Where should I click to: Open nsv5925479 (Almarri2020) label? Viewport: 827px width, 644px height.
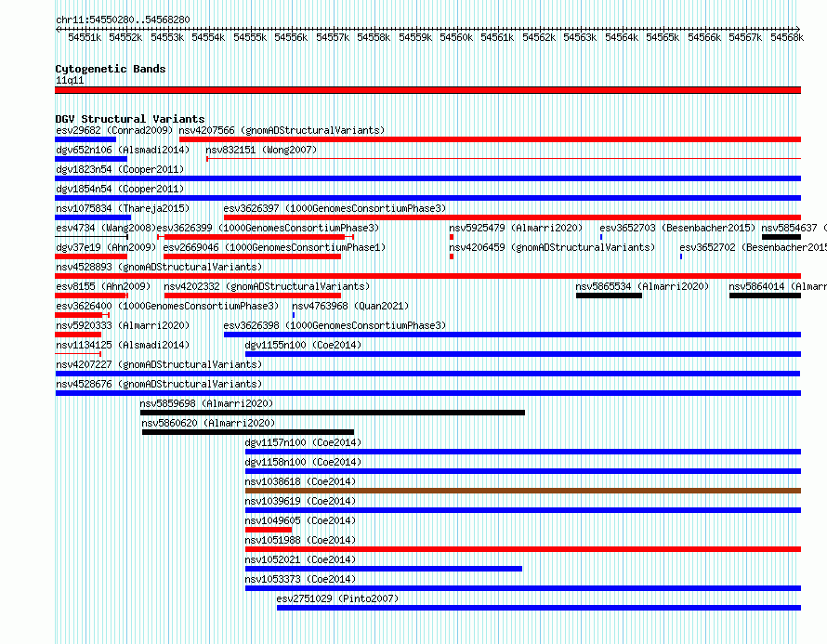coord(516,228)
